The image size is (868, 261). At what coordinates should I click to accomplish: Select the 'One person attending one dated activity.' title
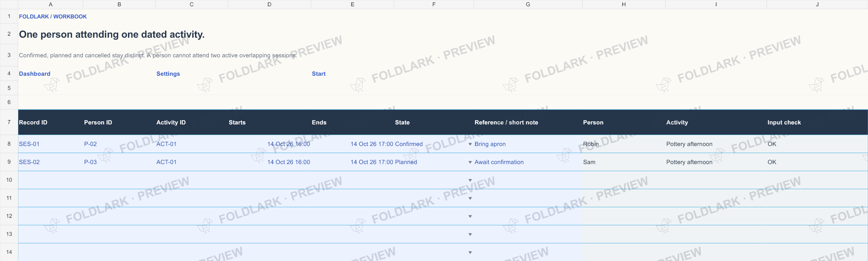[112, 35]
